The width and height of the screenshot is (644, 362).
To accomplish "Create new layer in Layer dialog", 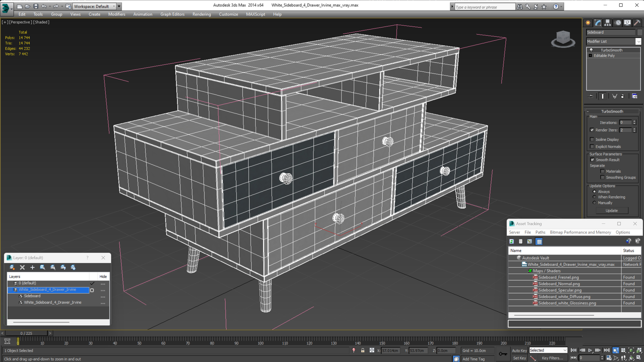I will click(12, 267).
